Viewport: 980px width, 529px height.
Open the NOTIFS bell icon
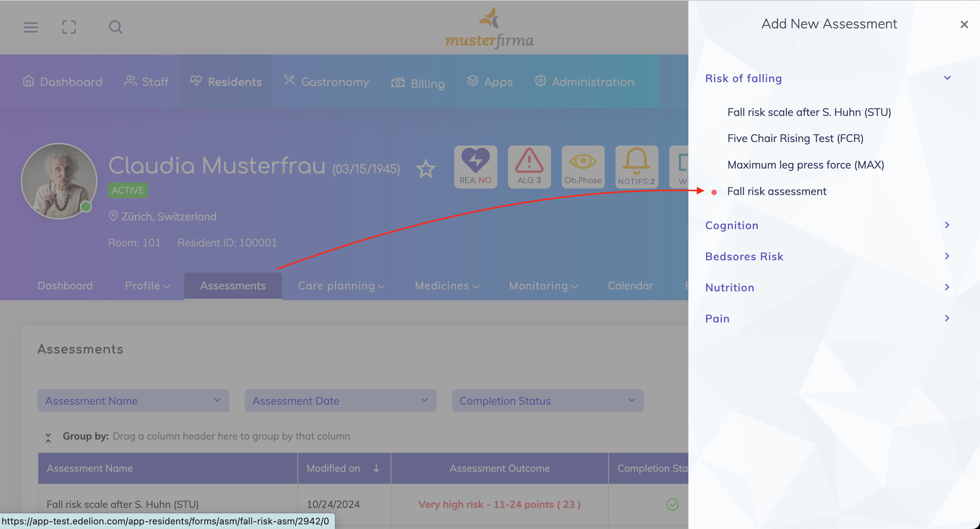[636, 167]
